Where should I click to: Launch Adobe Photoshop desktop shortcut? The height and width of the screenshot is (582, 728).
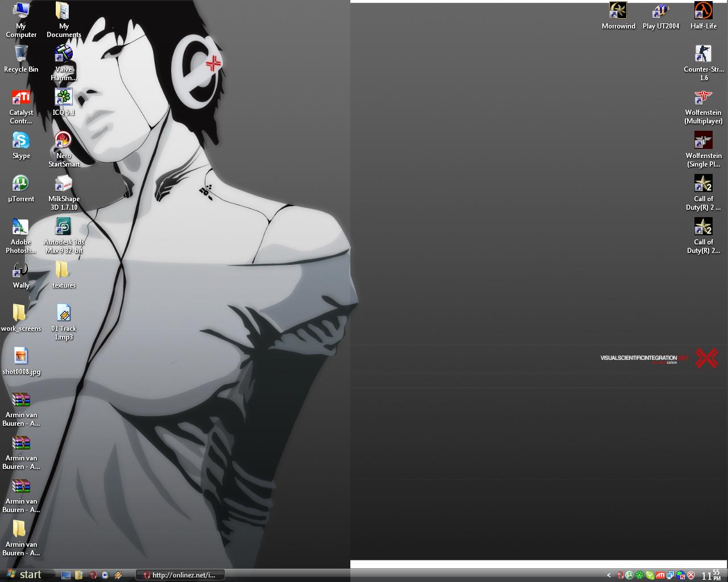(x=21, y=236)
